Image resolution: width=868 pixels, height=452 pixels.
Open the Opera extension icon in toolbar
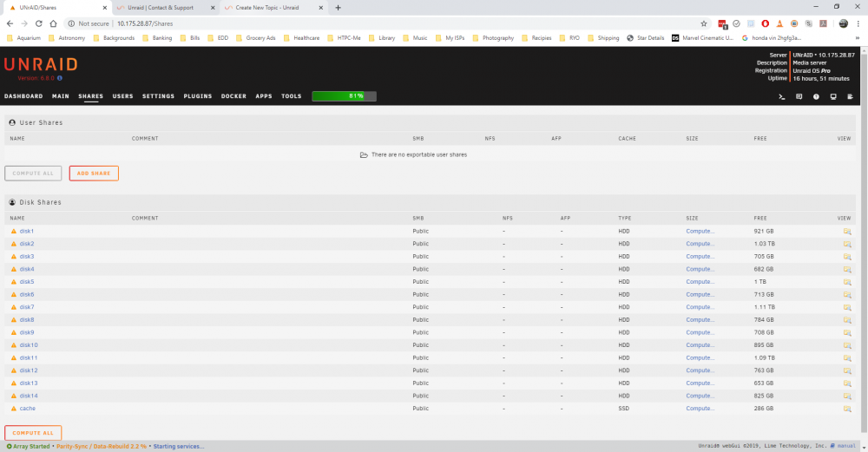click(765, 23)
